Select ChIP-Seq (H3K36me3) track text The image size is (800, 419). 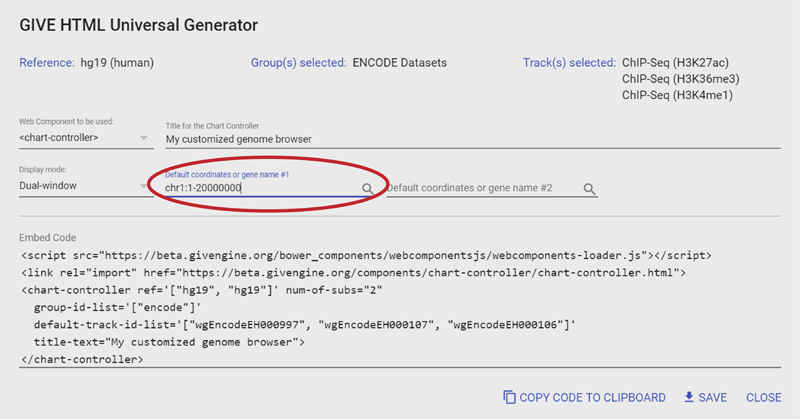680,79
